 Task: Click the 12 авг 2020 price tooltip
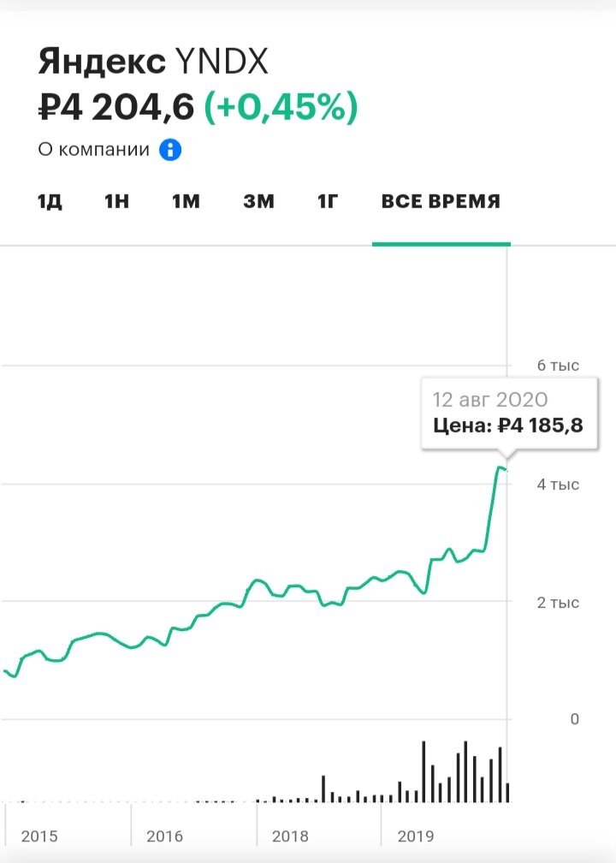coord(509,414)
